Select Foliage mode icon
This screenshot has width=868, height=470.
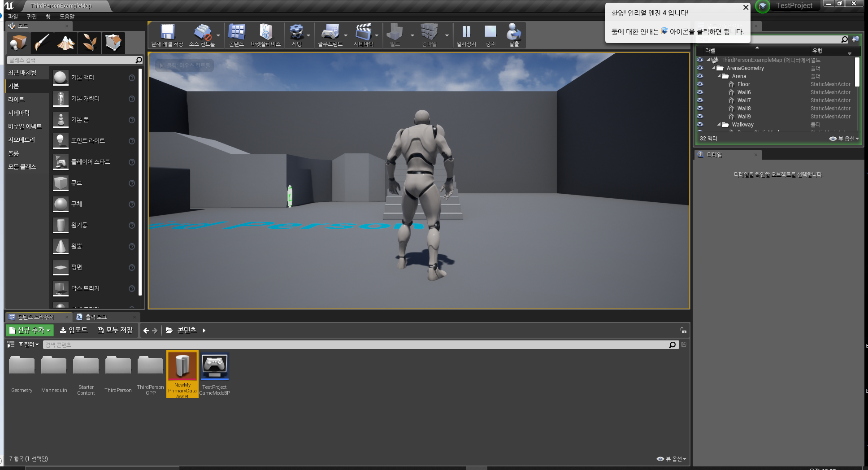[90, 43]
